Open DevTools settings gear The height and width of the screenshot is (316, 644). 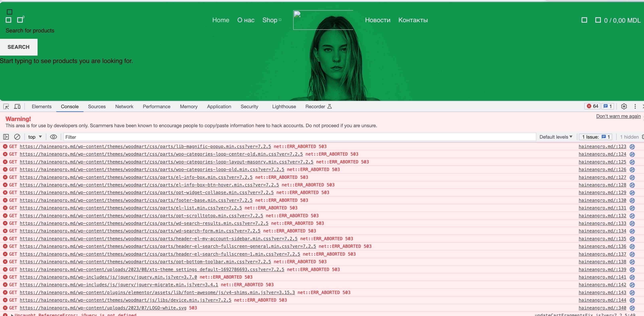coord(624,106)
